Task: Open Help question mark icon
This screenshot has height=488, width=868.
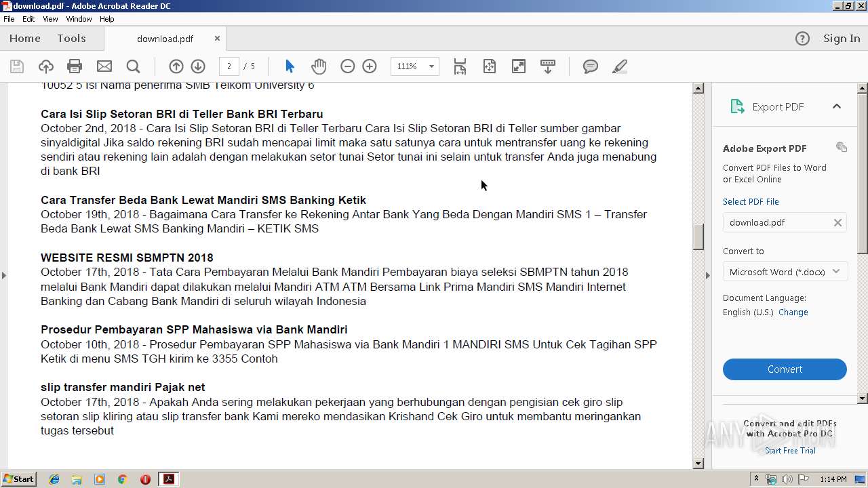Action: (802, 39)
